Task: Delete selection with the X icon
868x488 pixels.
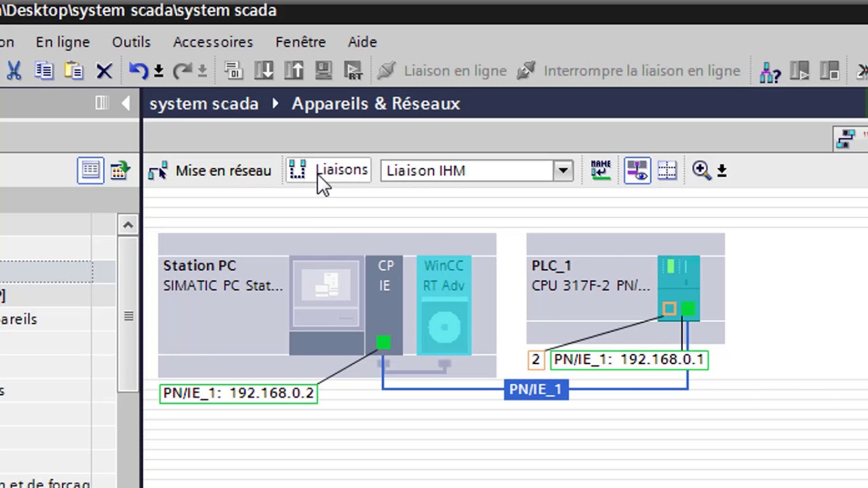Action: (x=104, y=70)
